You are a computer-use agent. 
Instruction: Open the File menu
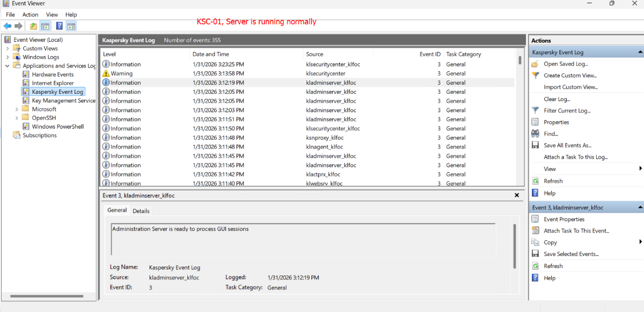[x=10, y=14]
